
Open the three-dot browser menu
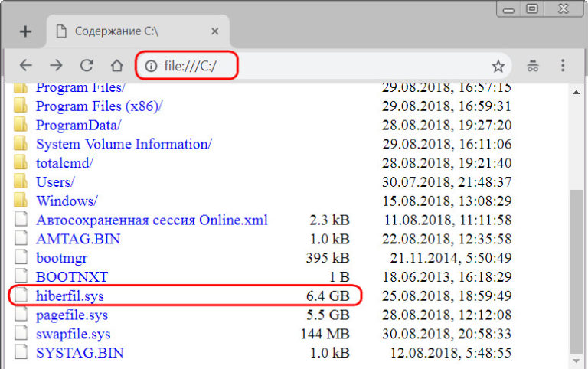(563, 65)
